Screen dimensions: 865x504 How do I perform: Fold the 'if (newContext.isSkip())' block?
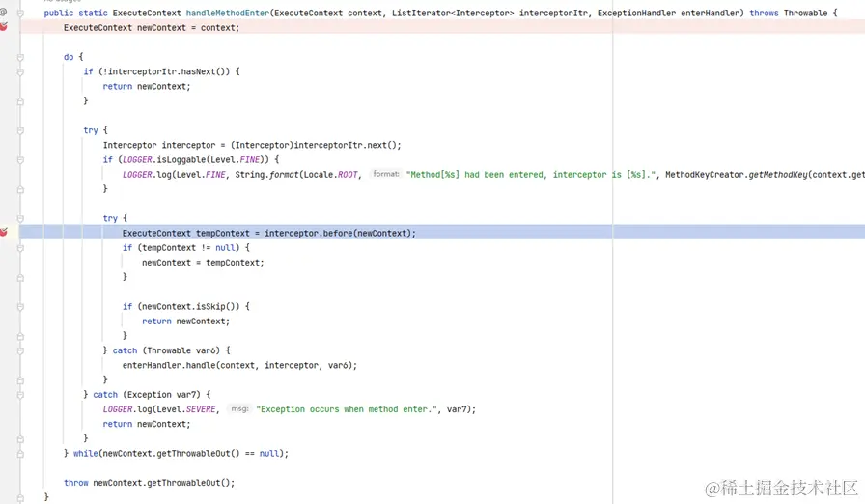click(x=20, y=307)
